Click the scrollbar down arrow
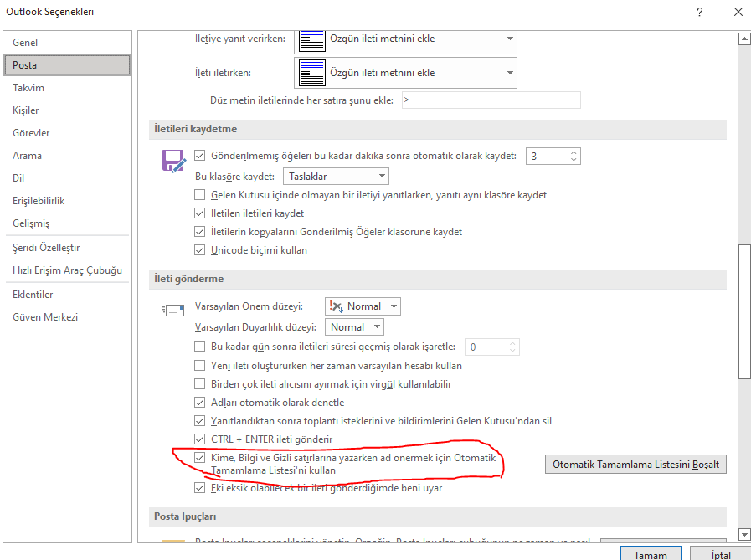751x560 pixels. pos(744,534)
